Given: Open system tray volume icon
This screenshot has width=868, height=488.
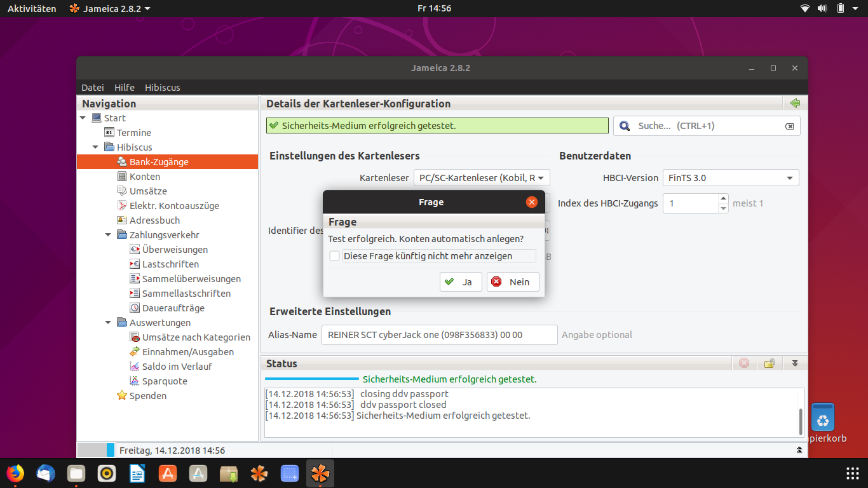Looking at the screenshot, I should [x=822, y=9].
